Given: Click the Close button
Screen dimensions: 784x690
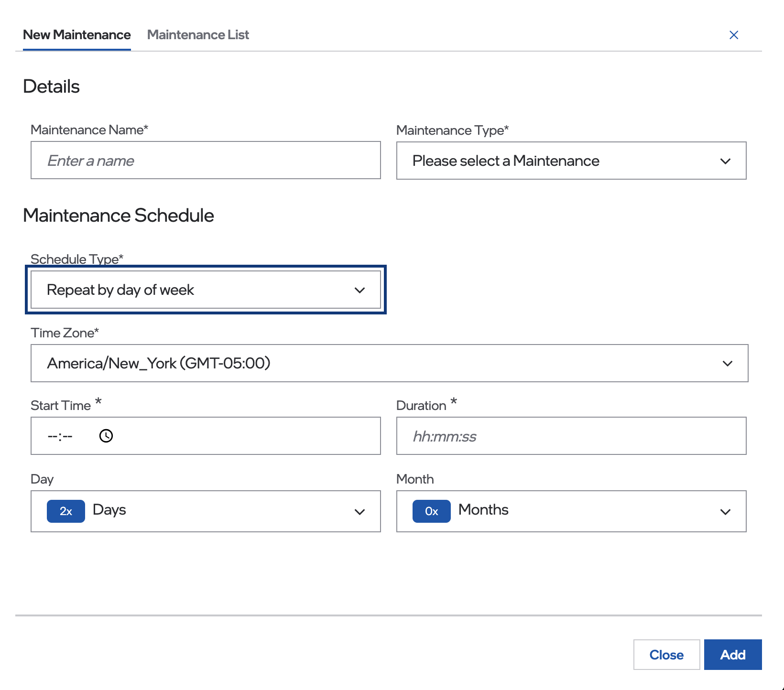Looking at the screenshot, I should [x=666, y=655].
